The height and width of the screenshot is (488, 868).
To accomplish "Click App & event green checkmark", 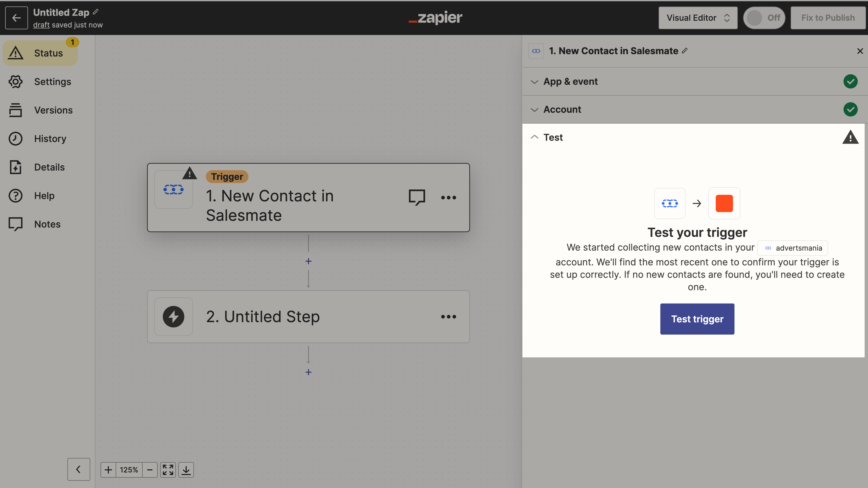I will 850,81.
